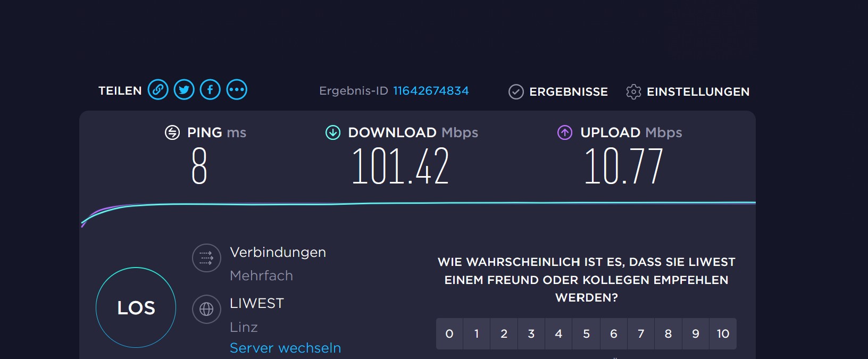The image size is (868, 359).
Task: Click the copy link share icon
Action: pyautogui.click(x=158, y=90)
